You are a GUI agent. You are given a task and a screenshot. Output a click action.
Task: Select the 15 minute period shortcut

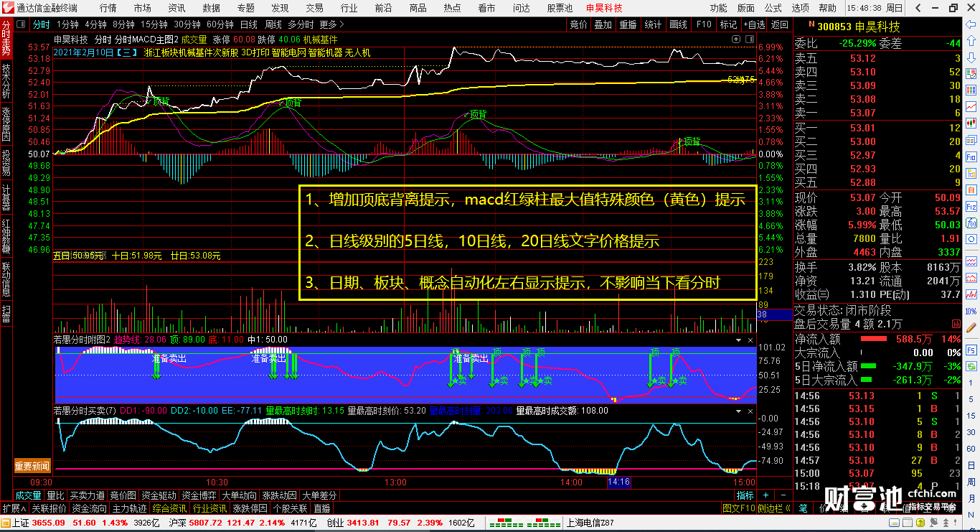point(971,416)
